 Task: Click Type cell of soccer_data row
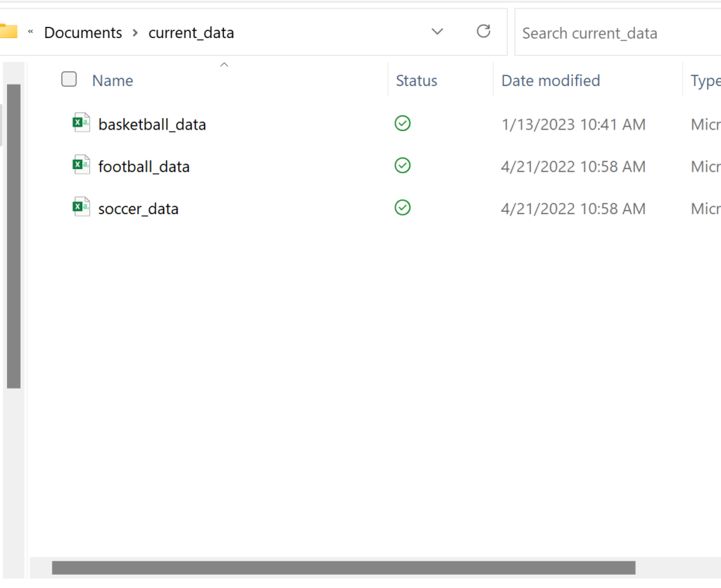click(x=706, y=208)
